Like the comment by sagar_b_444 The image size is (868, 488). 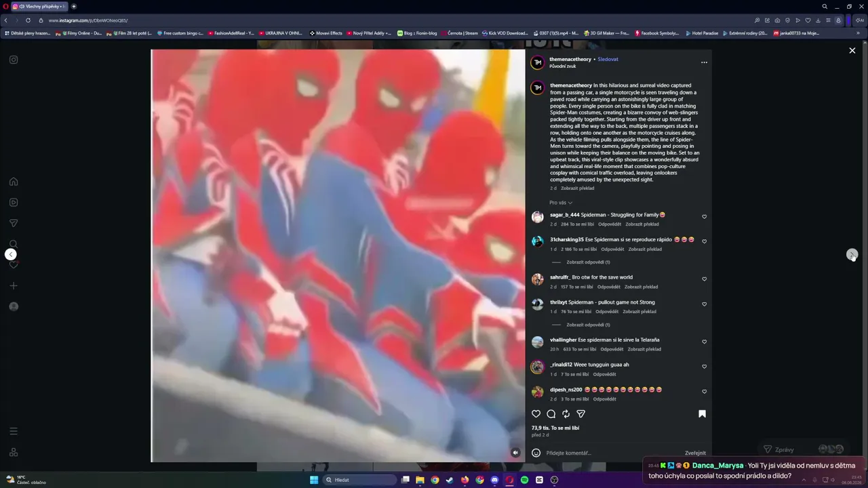704,217
